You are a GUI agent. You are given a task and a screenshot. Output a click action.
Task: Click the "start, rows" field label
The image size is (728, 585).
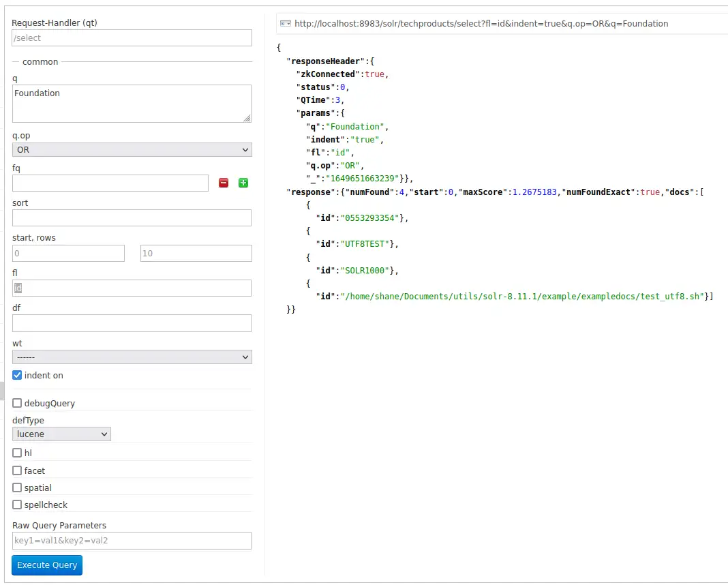34,238
